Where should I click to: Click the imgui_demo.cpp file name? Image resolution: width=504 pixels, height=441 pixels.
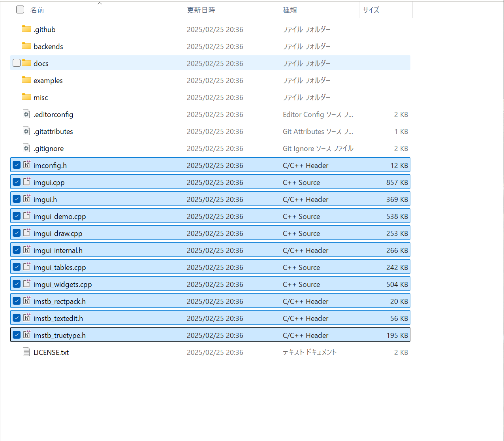click(60, 217)
